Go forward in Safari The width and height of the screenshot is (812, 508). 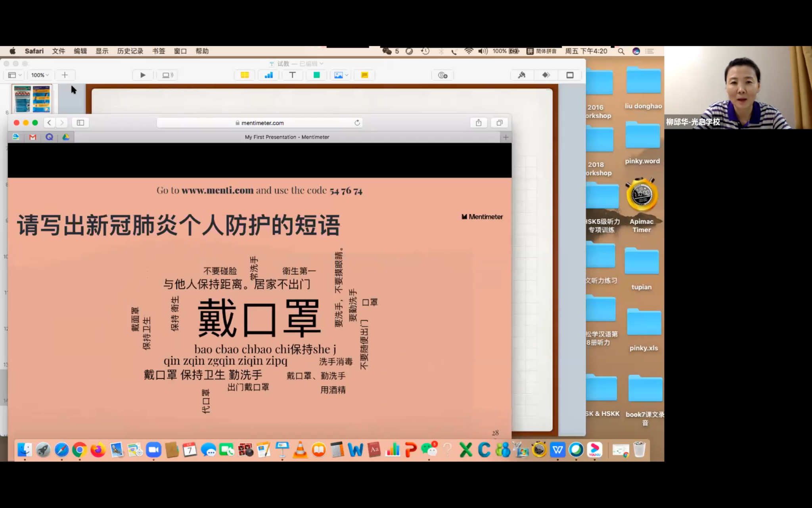click(x=61, y=123)
